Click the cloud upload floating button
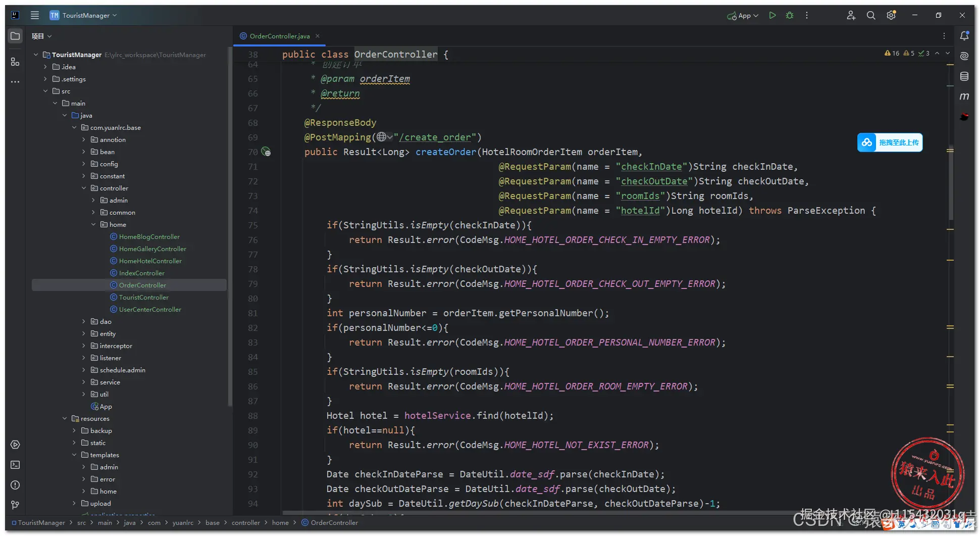The image size is (980, 536). [890, 142]
